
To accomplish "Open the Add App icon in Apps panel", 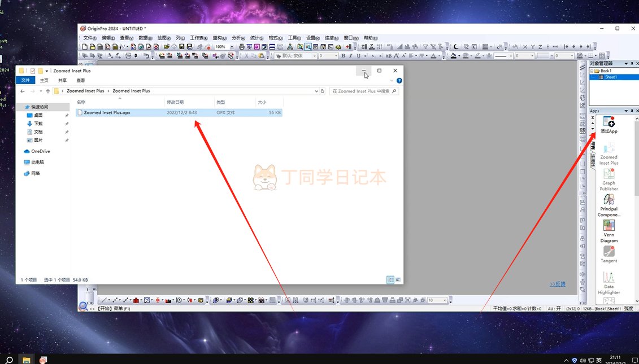I will (x=609, y=125).
